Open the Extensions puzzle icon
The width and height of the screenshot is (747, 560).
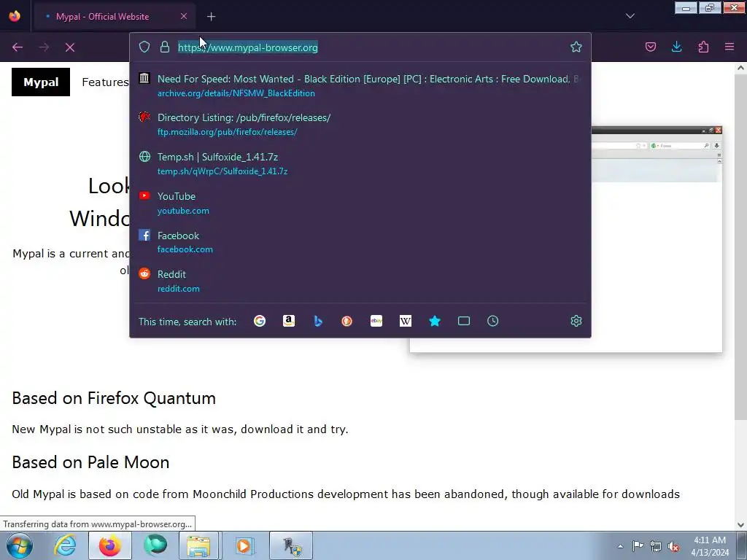703,47
